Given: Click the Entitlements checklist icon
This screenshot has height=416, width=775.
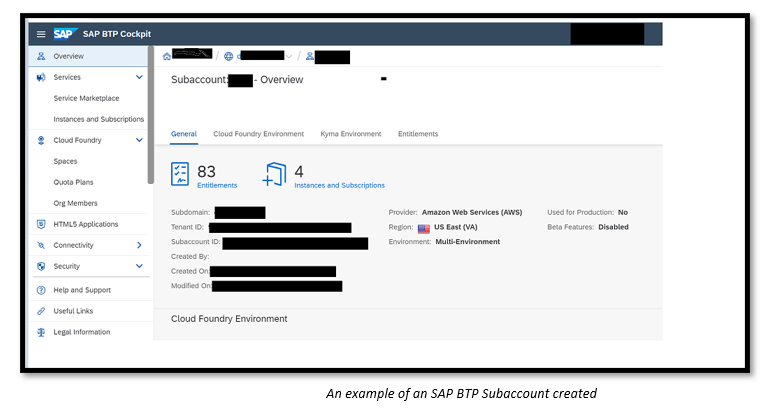Looking at the screenshot, I should click(x=180, y=174).
